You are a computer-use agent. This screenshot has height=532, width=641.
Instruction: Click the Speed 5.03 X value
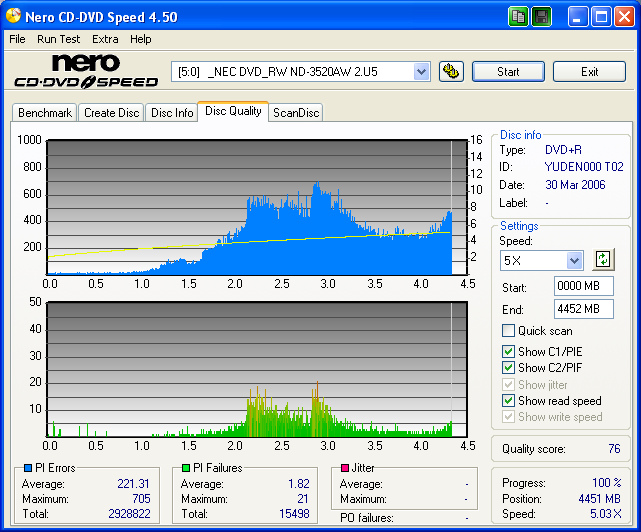point(605,514)
